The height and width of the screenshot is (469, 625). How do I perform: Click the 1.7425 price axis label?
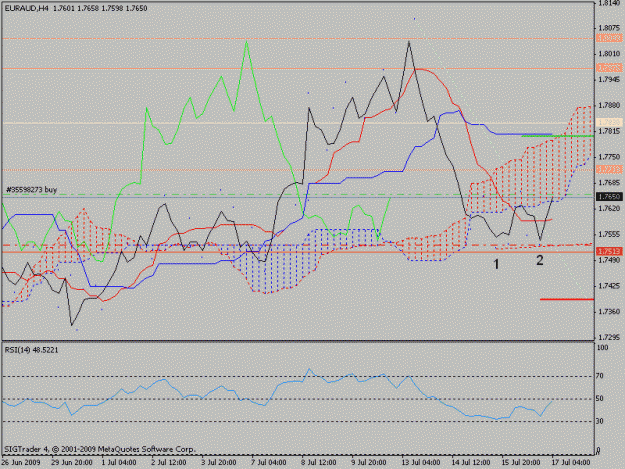(x=610, y=286)
